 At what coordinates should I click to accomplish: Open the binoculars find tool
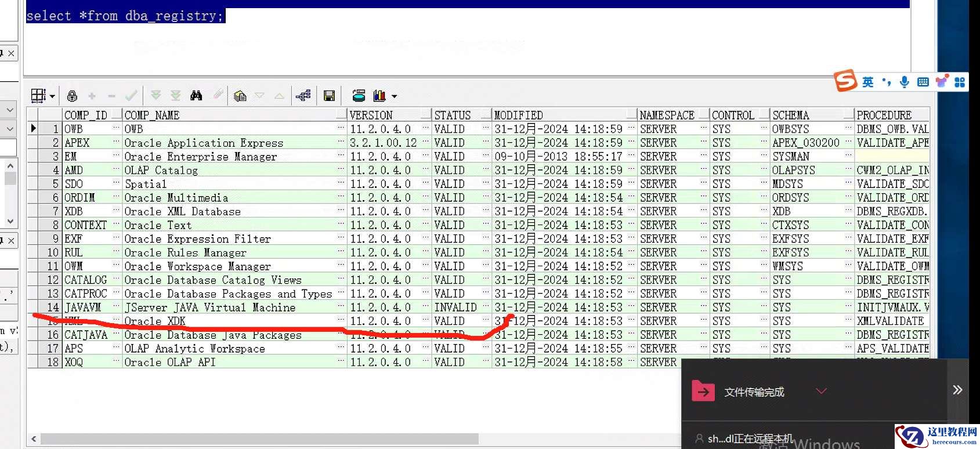pos(196,95)
